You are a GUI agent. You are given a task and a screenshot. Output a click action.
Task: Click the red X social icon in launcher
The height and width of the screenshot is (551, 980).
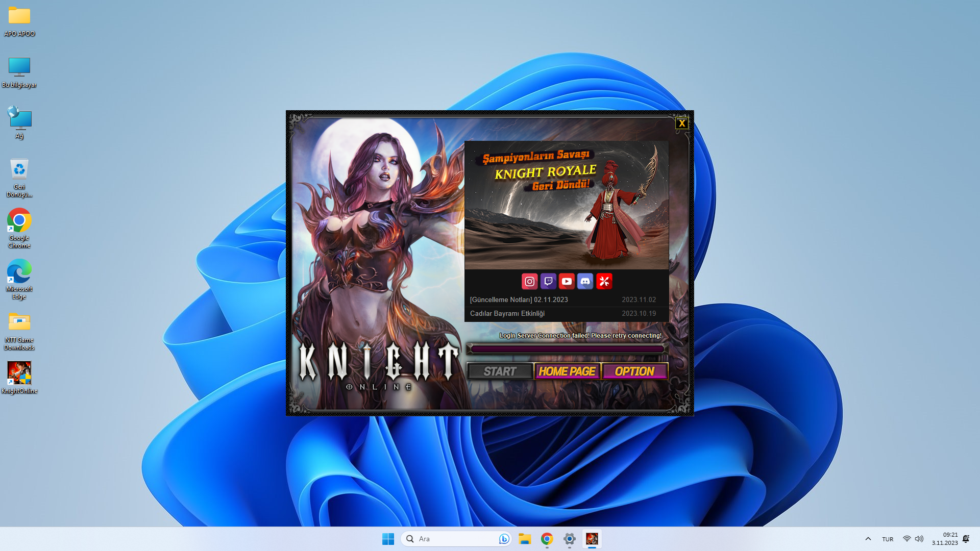(604, 281)
